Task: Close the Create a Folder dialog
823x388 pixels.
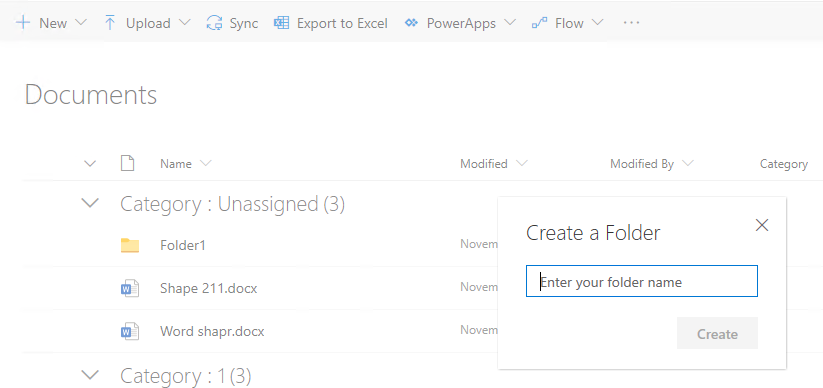Action: [762, 225]
